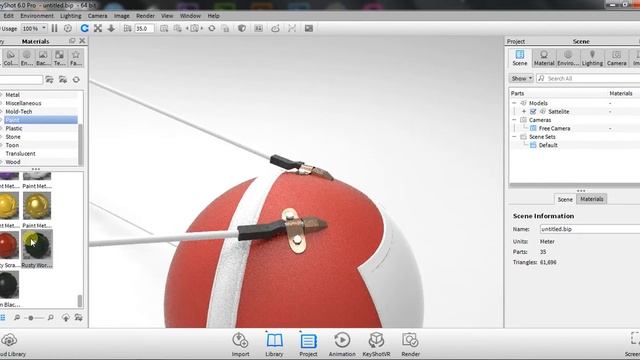Open the Render menu
640x360 pixels.
[x=145, y=16]
